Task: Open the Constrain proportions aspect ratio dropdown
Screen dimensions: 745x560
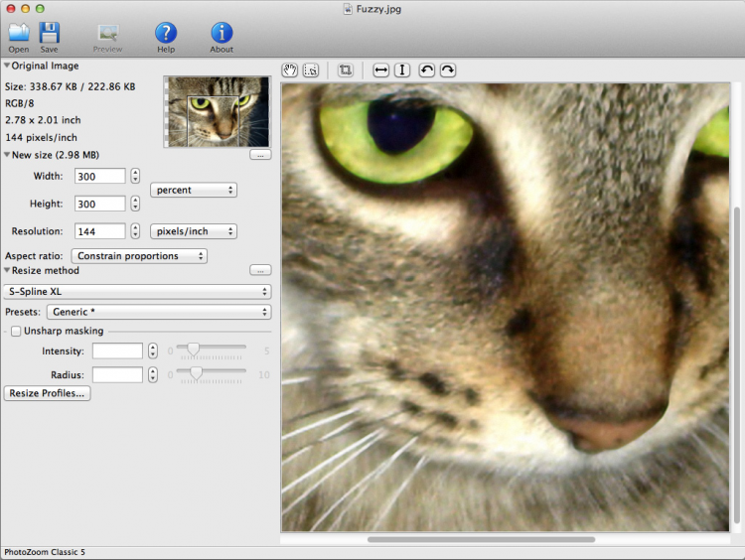Action: click(x=139, y=256)
